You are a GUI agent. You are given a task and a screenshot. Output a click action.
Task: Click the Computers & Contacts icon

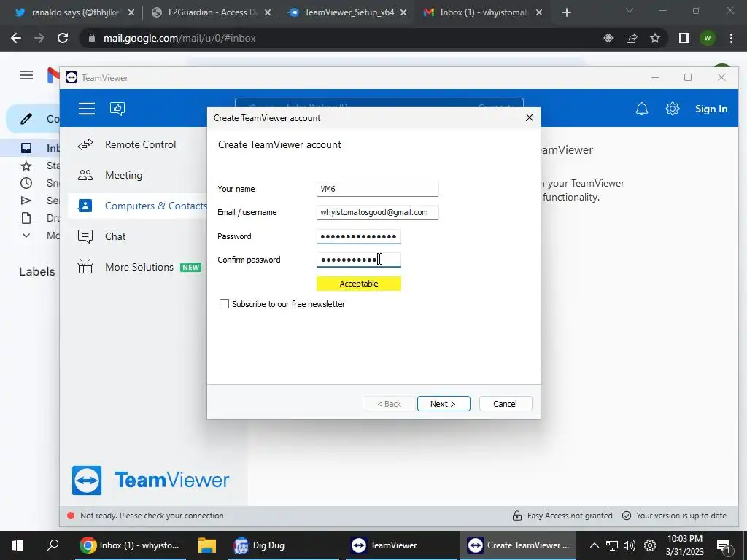(x=85, y=206)
